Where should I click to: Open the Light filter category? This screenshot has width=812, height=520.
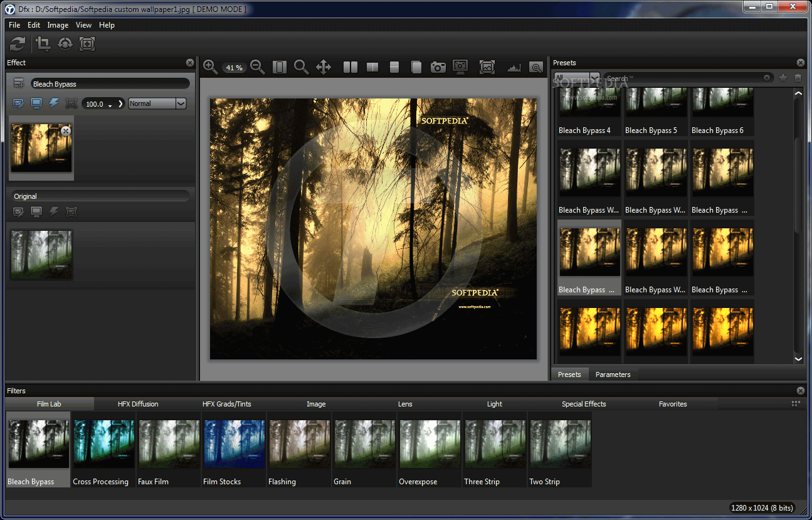click(495, 404)
